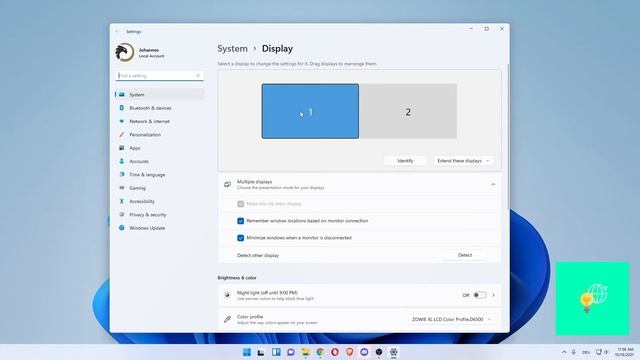Open the System category in sidebar

[159, 95]
